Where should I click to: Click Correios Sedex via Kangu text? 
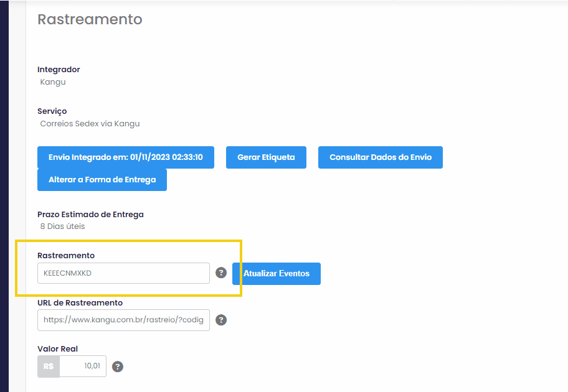90,124
